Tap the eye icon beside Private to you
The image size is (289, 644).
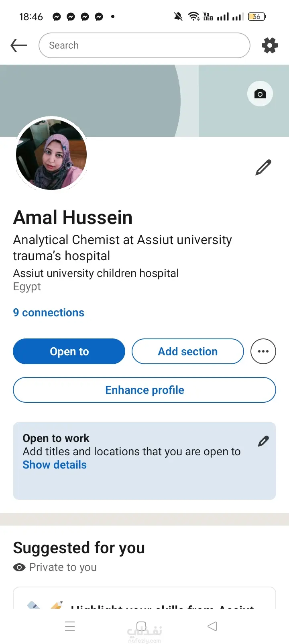click(19, 567)
